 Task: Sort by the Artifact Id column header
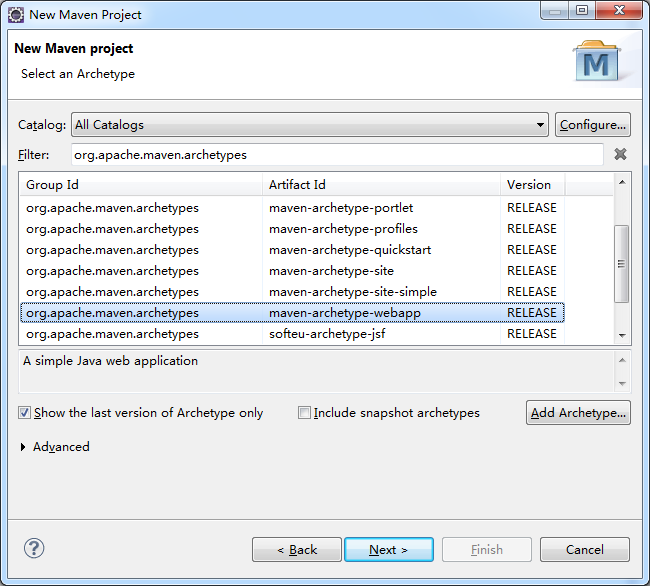click(381, 184)
